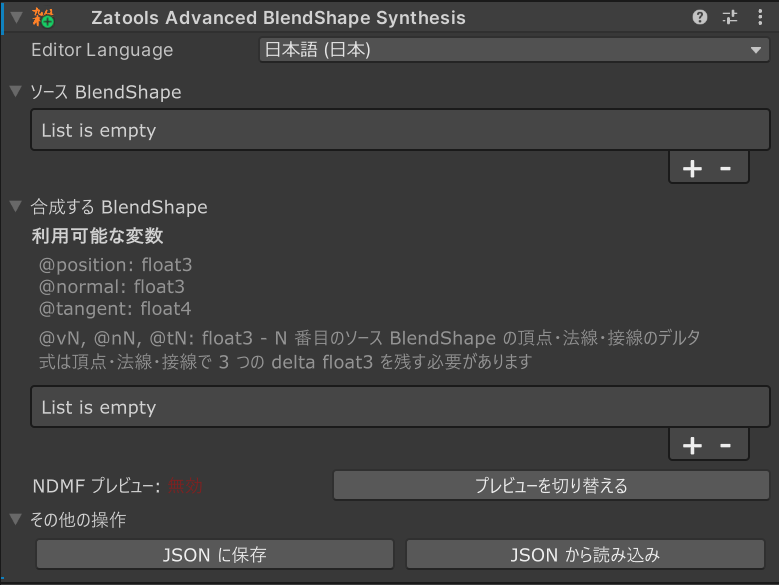Click the 利用可能な変数 heading

97,236
